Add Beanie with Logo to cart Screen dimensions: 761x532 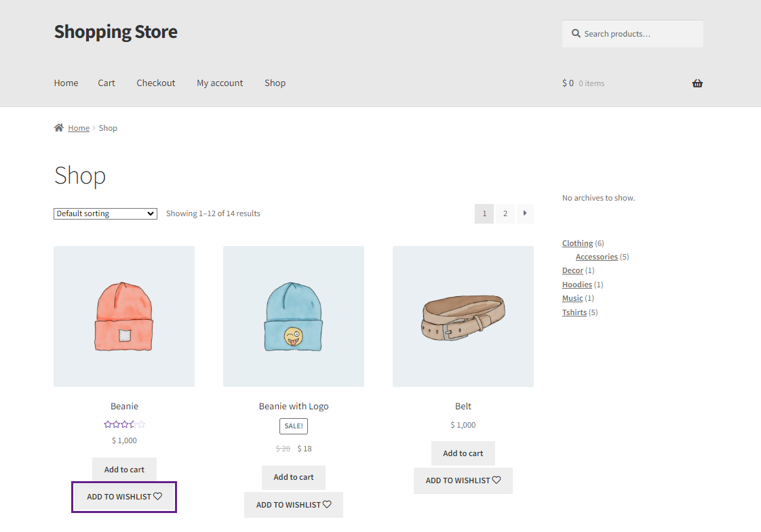pyautogui.click(x=294, y=477)
